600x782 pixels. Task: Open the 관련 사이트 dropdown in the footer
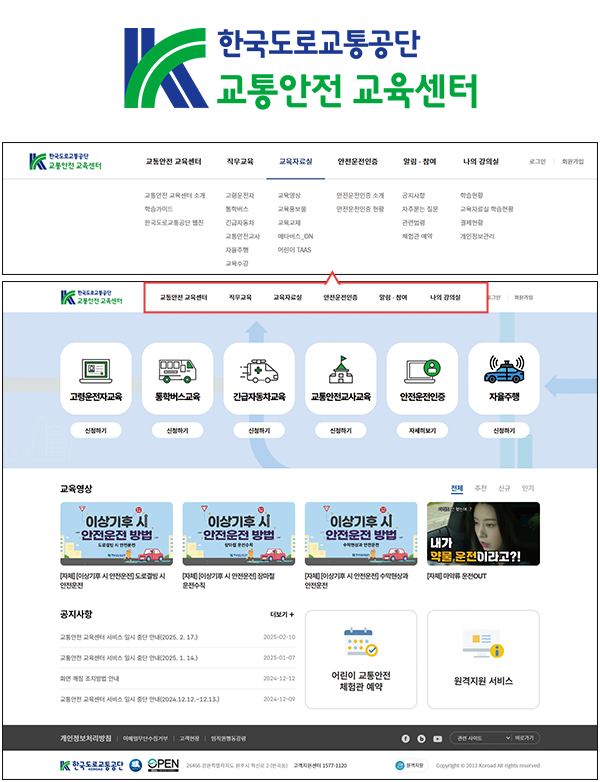tap(481, 738)
